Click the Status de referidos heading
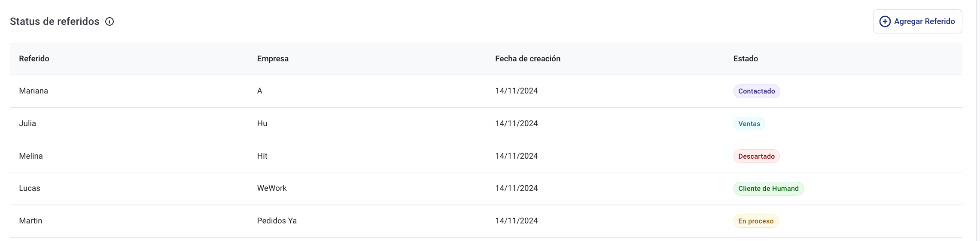This screenshot has width=980, height=241. coord(55,21)
